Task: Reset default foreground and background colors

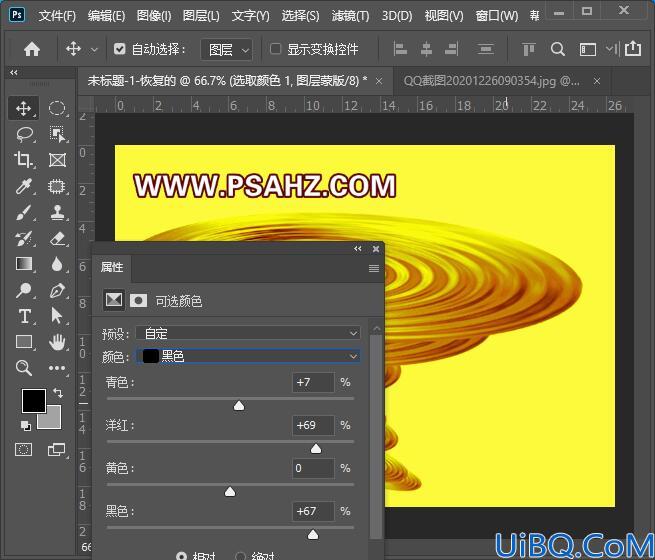Action: [25, 426]
